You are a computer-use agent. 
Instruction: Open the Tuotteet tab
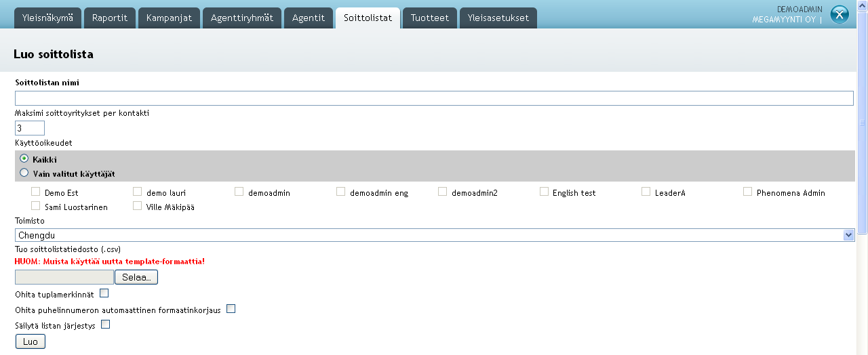(430, 18)
